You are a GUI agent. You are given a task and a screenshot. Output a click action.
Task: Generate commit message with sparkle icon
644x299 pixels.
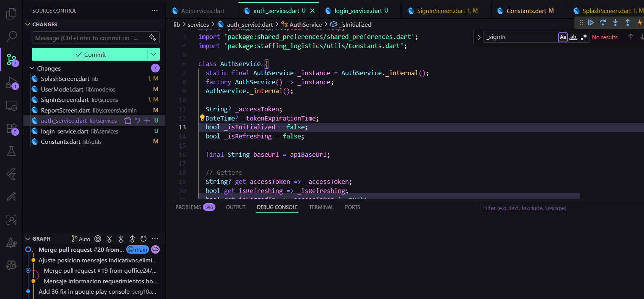coord(153,37)
